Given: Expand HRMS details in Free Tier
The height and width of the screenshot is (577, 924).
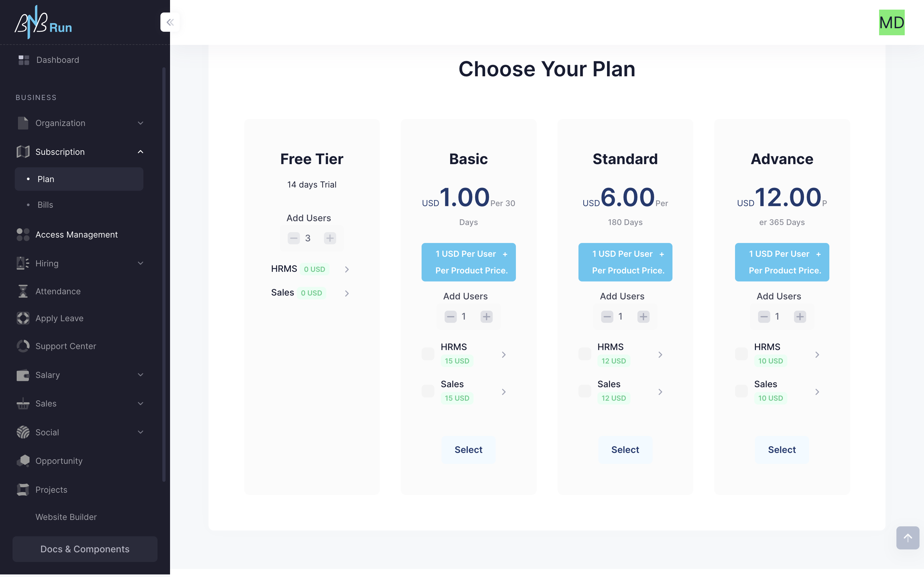Looking at the screenshot, I should 347,269.
